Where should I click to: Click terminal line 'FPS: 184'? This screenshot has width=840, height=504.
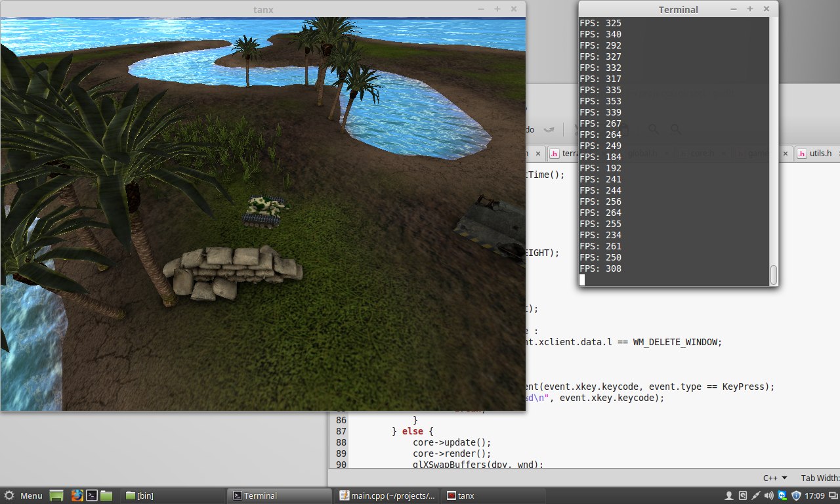point(600,157)
